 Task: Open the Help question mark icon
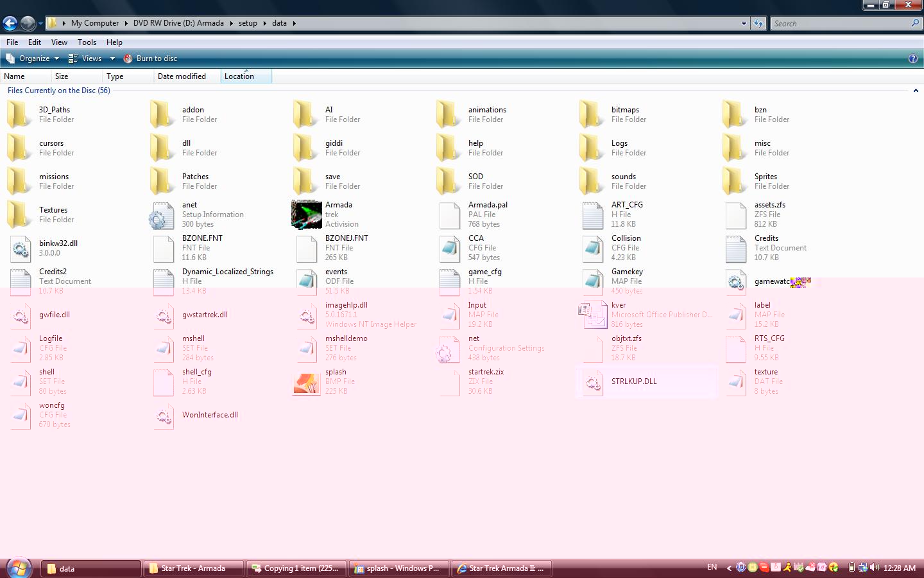912,58
